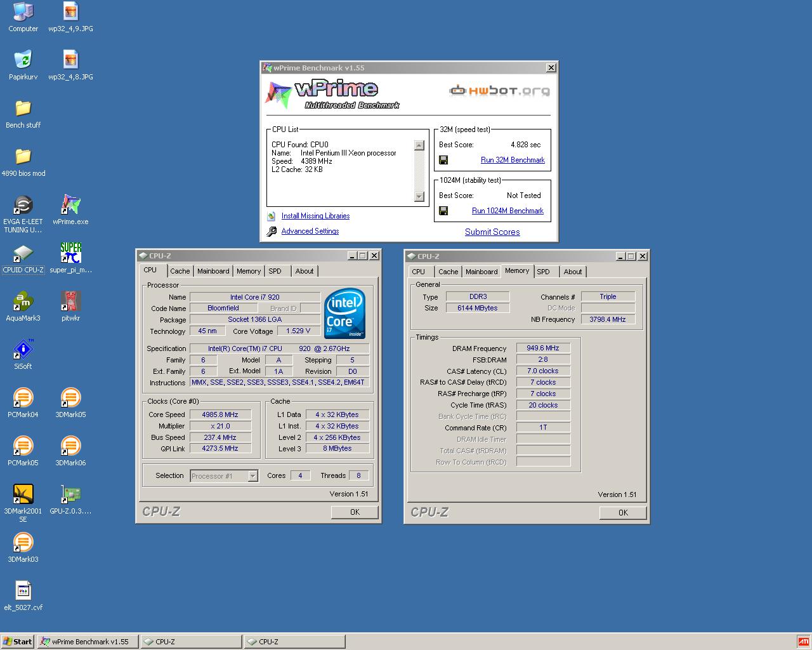The height and width of the screenshot is (650, 812).
Task: Switch to Cache tab in left CPU-Z
Action: tap(180, 271)
